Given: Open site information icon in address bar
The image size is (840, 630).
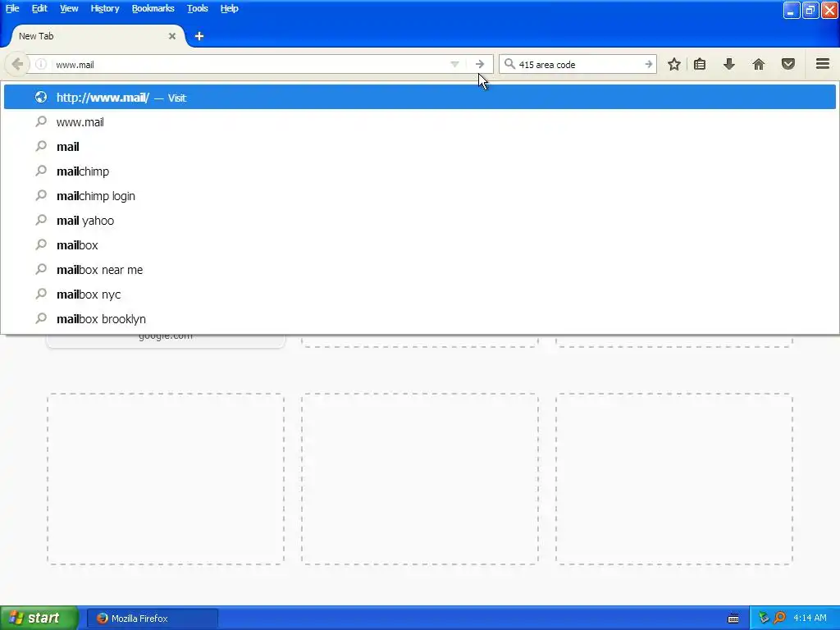Looking at the screenshot, I should pos(41,64).
